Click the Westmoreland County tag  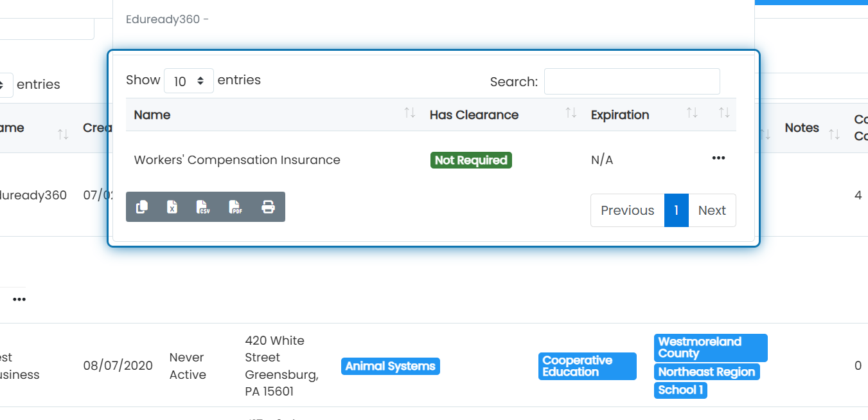(711, 348)
